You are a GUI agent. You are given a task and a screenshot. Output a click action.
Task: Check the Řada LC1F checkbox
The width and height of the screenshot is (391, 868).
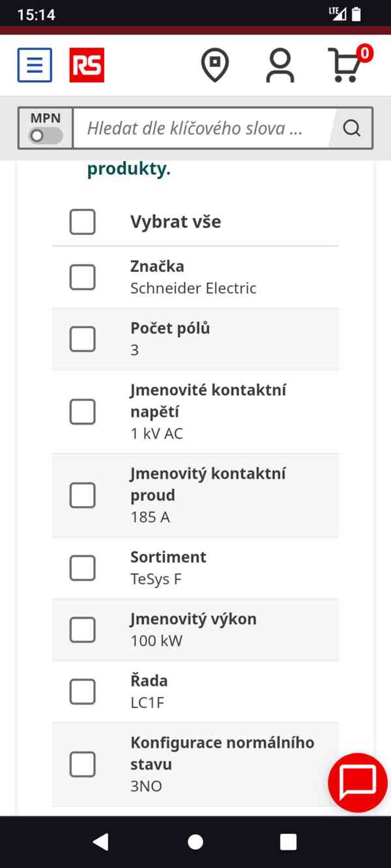tap(83, 692)
